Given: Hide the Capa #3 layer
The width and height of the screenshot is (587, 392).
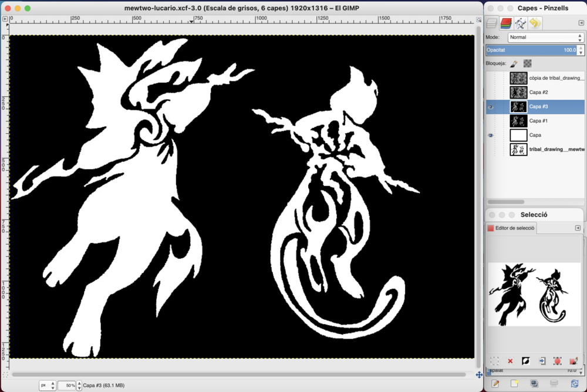Looking at the screenshot, I should [x=490, y=107].
